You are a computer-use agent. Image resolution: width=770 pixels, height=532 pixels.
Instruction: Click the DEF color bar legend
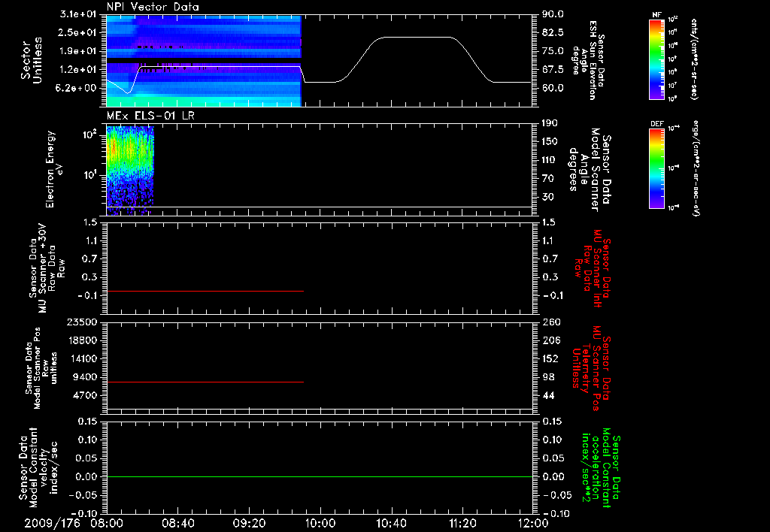pos(656,168)
